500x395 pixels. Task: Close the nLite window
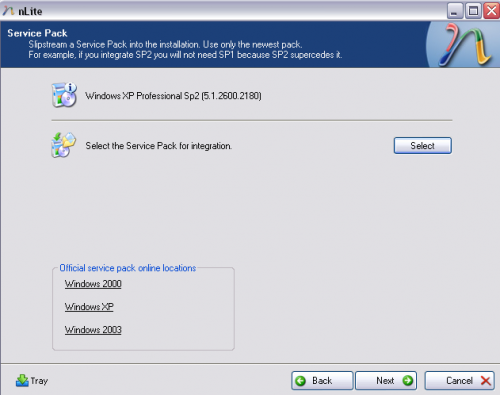tap(491, 11)
